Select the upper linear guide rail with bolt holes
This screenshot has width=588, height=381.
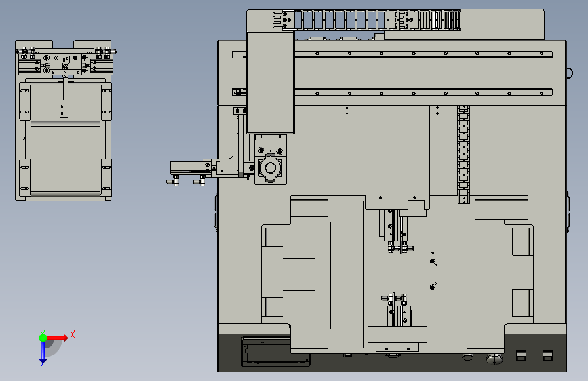[423, 54]
